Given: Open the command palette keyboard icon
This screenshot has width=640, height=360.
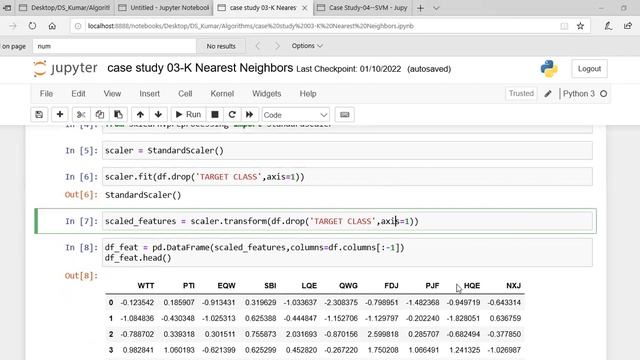Looking at the screenshot, I should point(344,115).
